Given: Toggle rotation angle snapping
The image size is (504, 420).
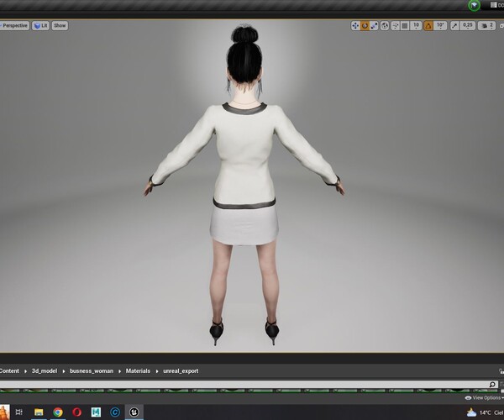Looking at the screenshot, I should point(428,26).
